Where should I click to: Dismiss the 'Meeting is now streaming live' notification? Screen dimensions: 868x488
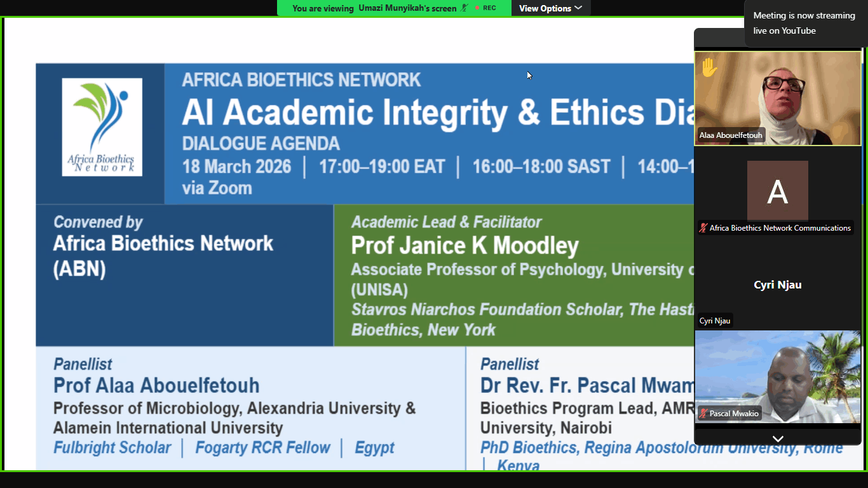coord(806,24)
